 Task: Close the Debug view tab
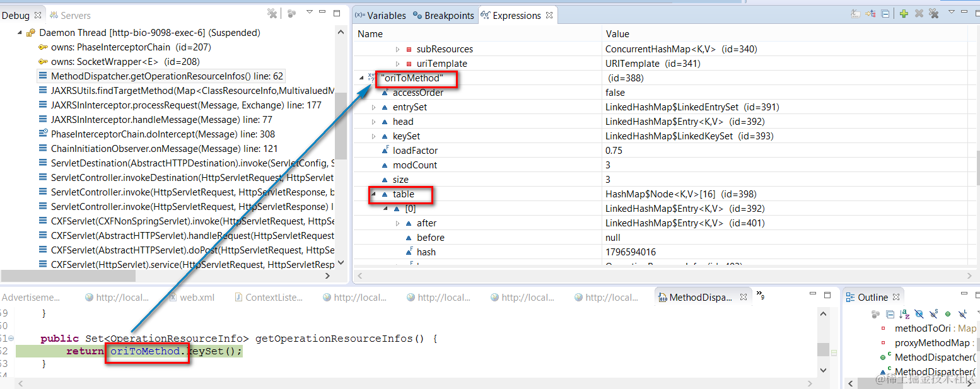37,15
